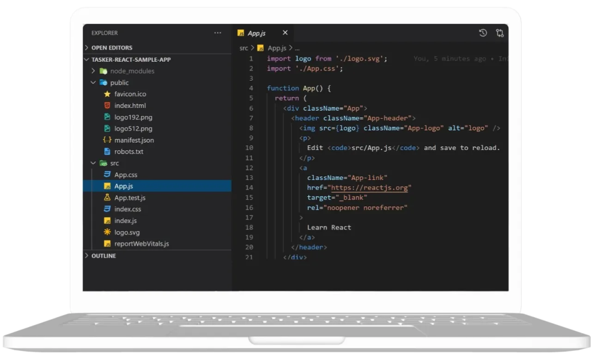595x364 pixels.
Task: Collapse the TASKER-REACT-SAMPLE-APP root folder
Action: (x=131, y=60)
